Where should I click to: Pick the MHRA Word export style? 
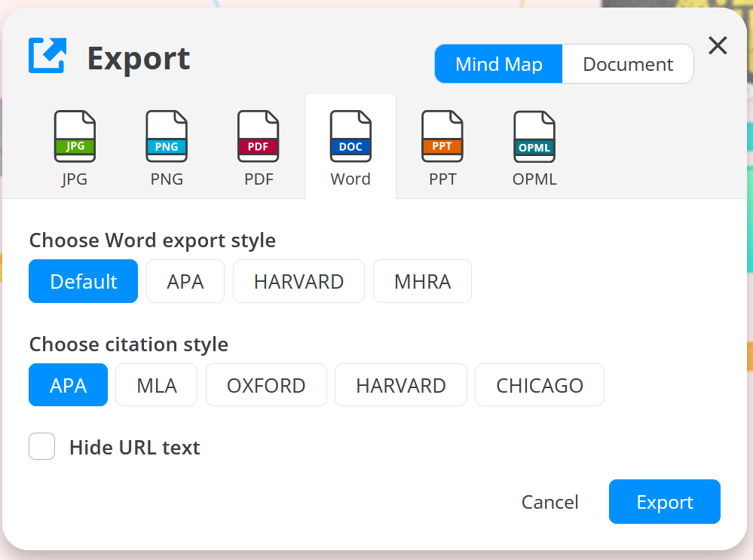click(x=422, y=281)
